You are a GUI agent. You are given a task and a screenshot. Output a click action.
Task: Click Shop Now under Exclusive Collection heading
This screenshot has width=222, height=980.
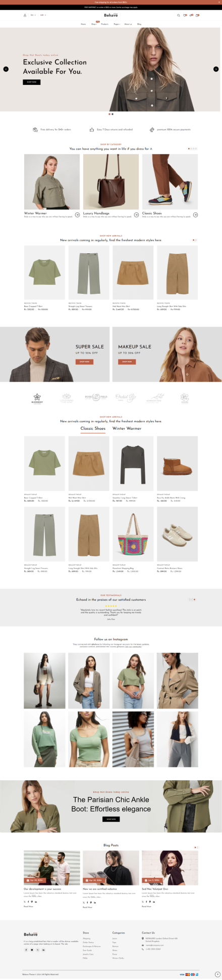[32, 82]
